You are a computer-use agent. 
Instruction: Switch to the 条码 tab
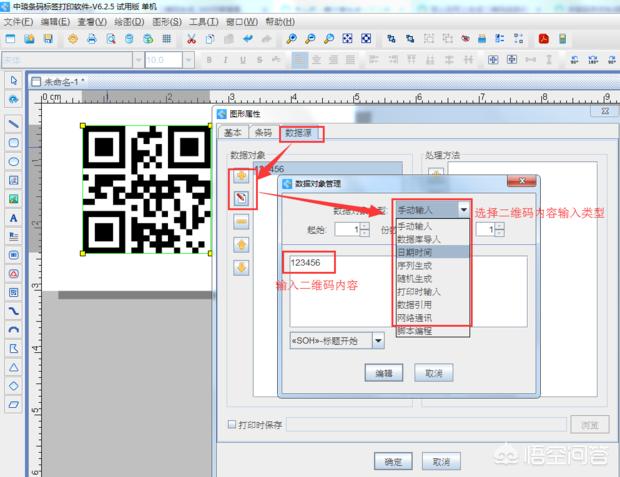click(263, 132)
